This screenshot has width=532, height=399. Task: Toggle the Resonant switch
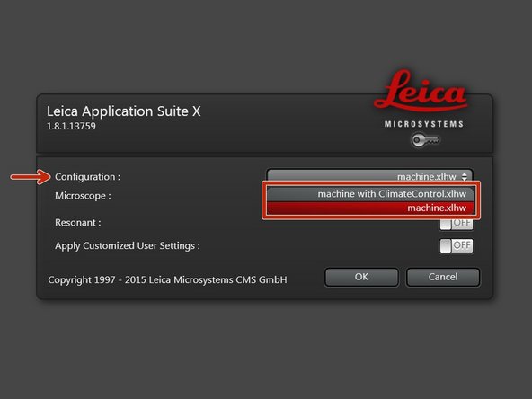pos(456,224)
